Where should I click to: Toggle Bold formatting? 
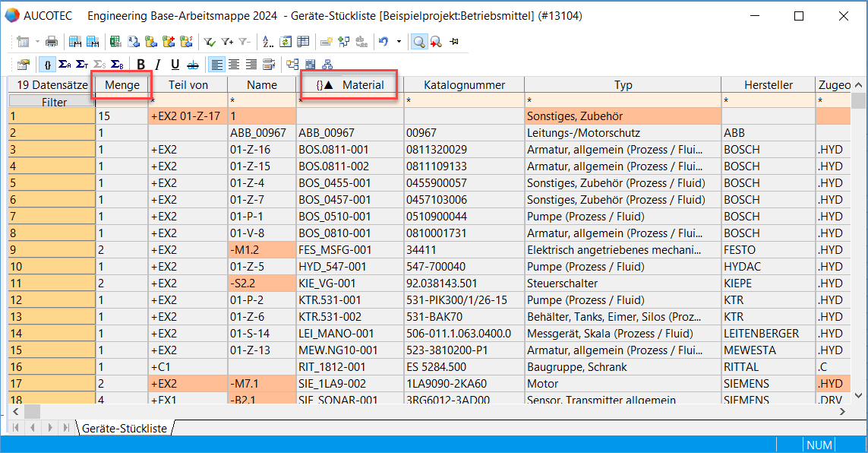tap(141, 65)
